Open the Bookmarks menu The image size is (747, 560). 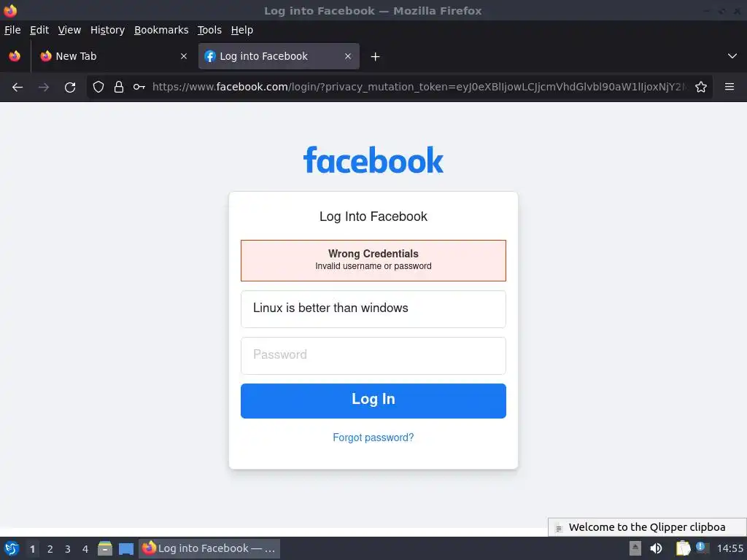point(161,30)
